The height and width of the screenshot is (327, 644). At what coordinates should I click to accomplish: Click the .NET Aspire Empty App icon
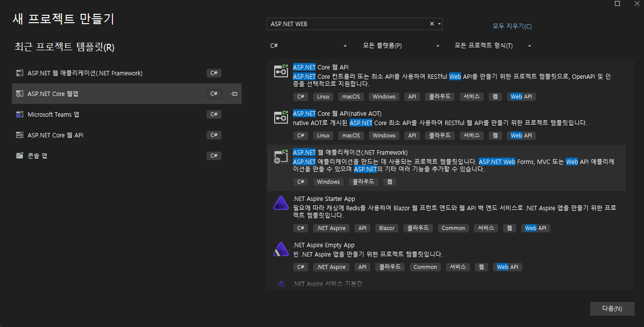pos(281,249)
